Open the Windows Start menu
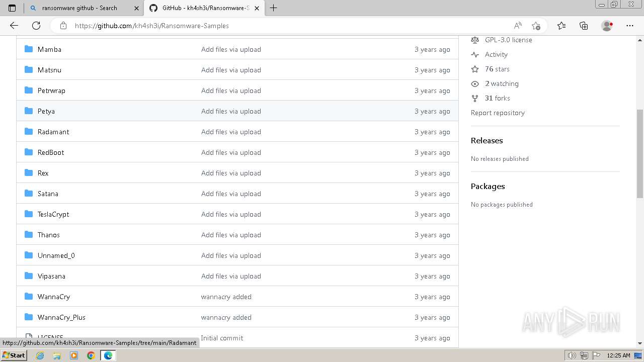 14,355
